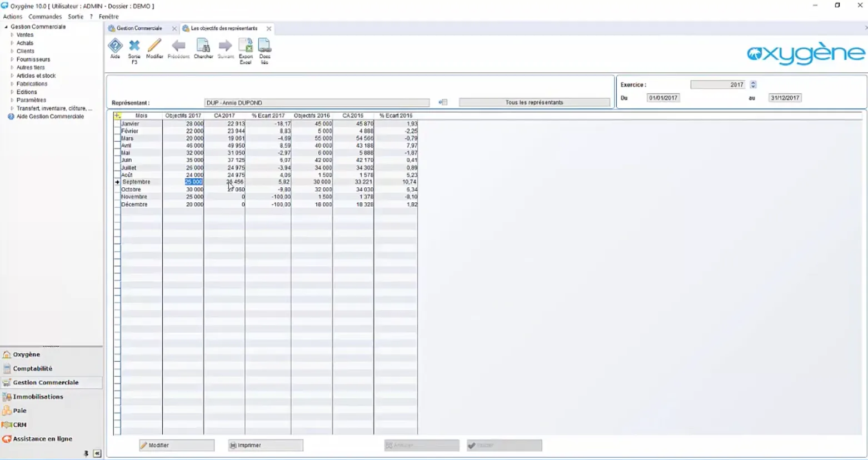868x460 pixels.
Task: Open the Chercher search icon
Action: coord(203,48)
